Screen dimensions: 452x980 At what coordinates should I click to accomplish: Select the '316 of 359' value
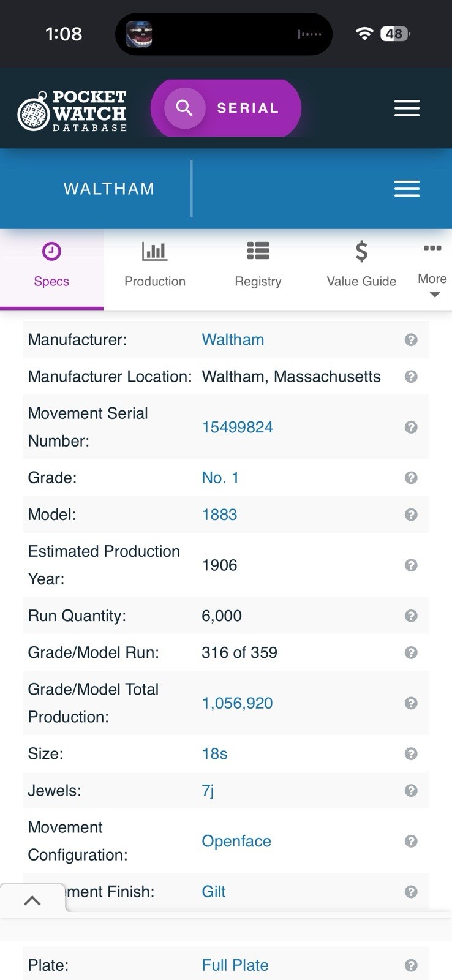239,652
